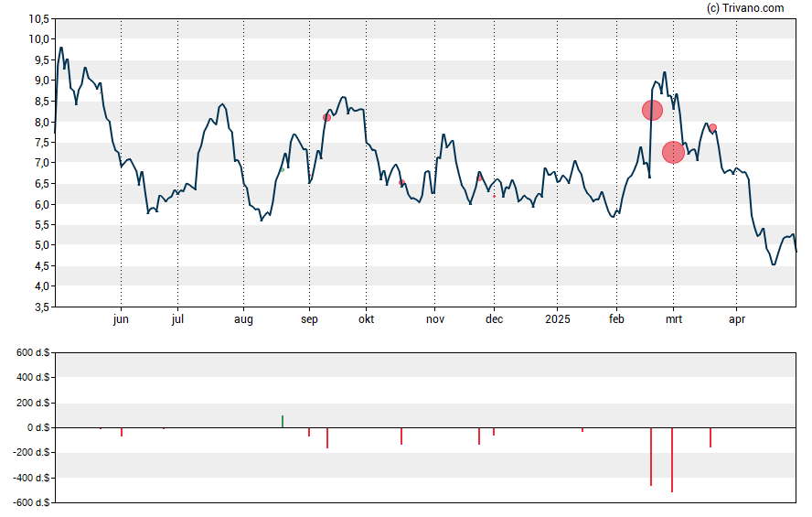Click the '5,0' price axis label
The width and height of the screenshot is (812, 517).
42,245
